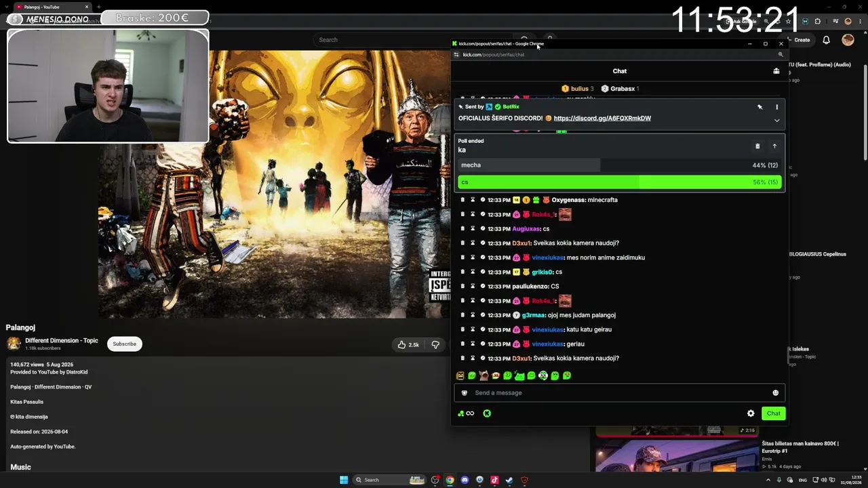Open Different Dimension channel avatar

(14, 344)
